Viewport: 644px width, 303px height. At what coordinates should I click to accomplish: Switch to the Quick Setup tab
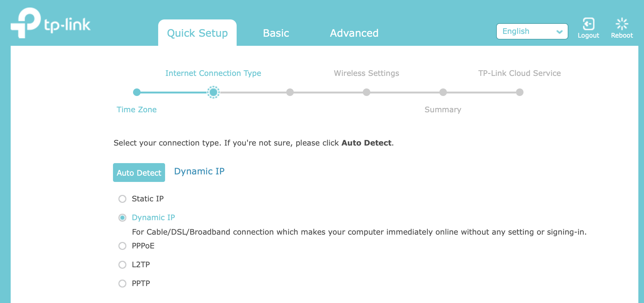coord(197,33)
